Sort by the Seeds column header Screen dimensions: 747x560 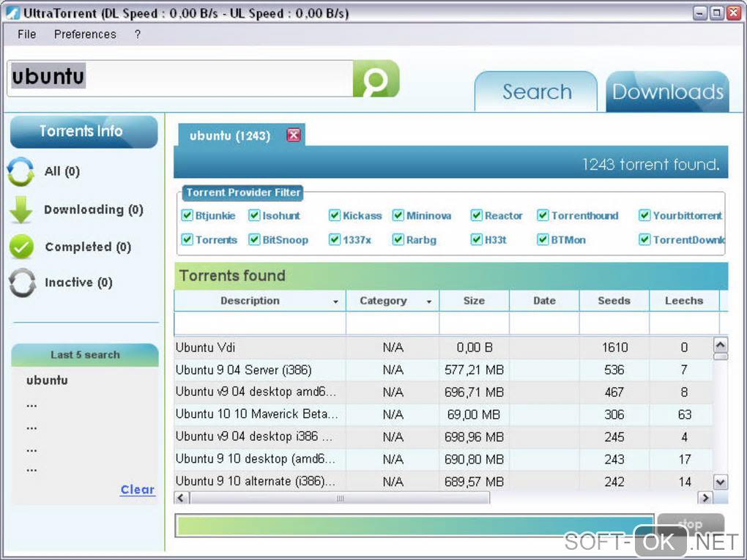pos(614,300)
